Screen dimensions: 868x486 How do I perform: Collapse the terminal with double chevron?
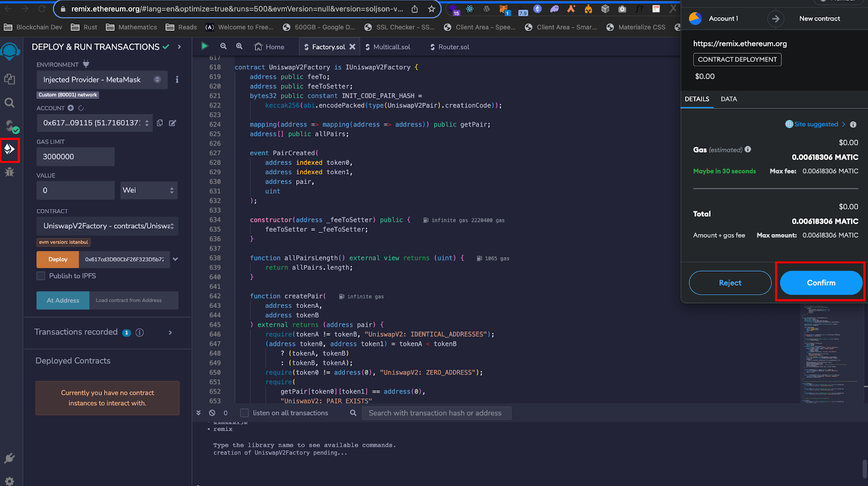[x=199, y=413]
